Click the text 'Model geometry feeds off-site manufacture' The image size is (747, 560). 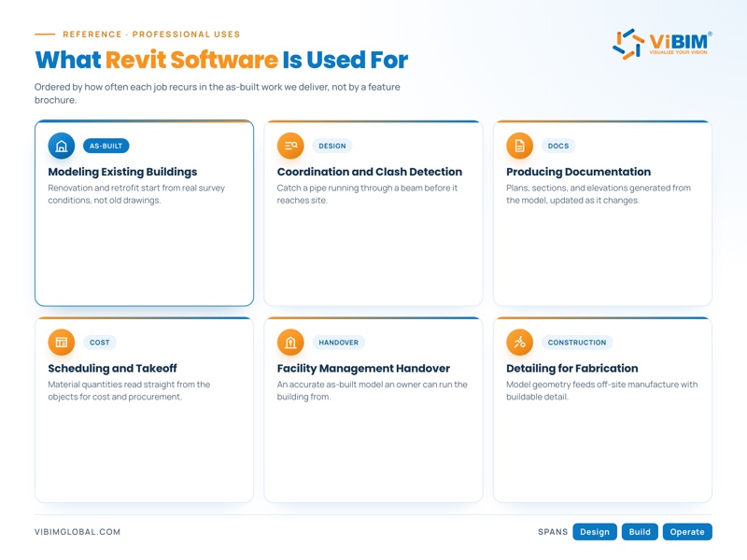(x=594, y=385)
